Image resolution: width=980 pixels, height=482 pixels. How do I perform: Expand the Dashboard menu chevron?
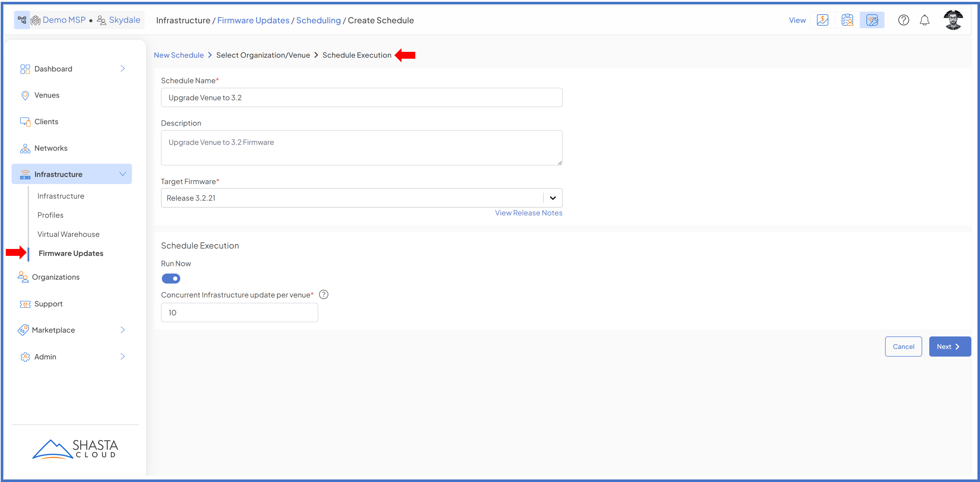[123, 69]
